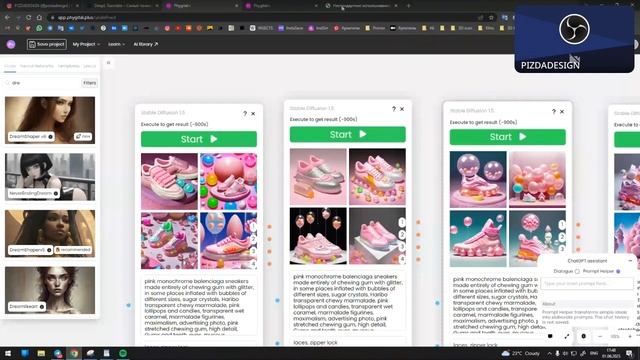
Task: Click top orange output connector of first node
Action: (x=269, y=227)
